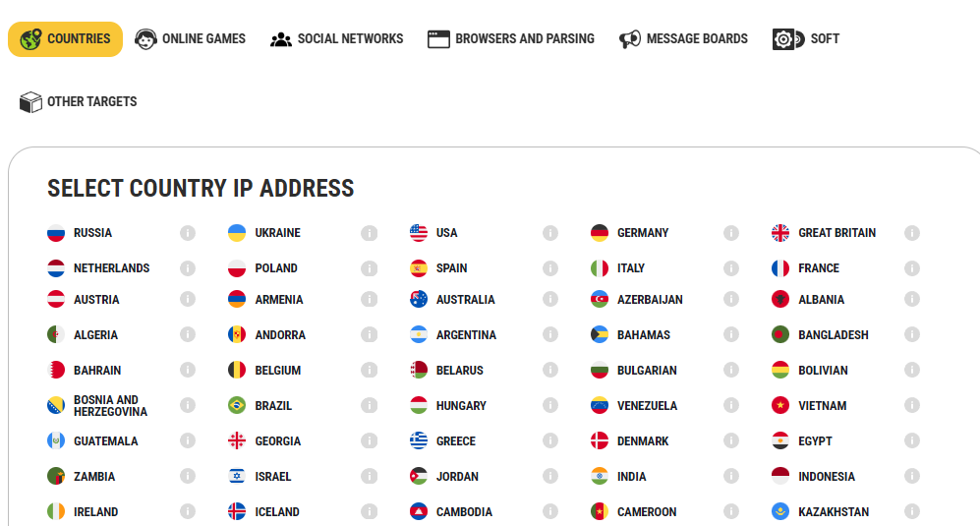Click the Georgia flag icon
Image resolution: width=980 pixels, height=526 pixels.
[237, 441]
